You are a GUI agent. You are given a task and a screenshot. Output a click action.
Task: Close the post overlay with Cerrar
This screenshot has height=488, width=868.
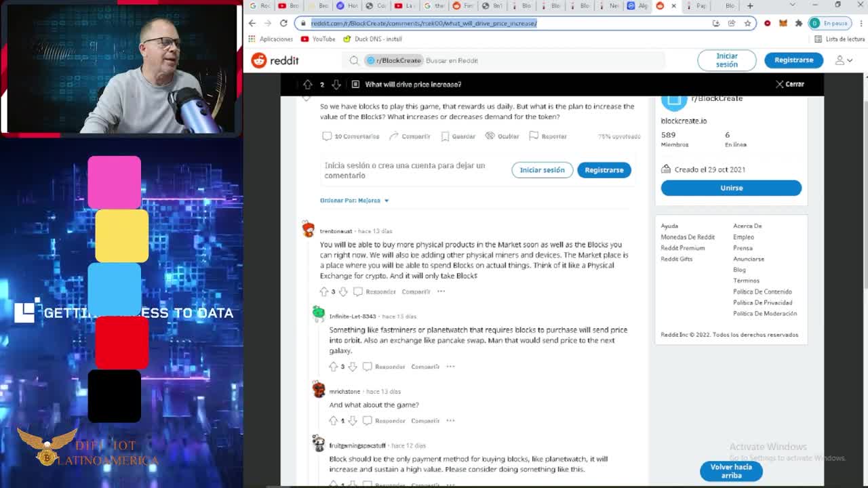[x=790, y=84]
